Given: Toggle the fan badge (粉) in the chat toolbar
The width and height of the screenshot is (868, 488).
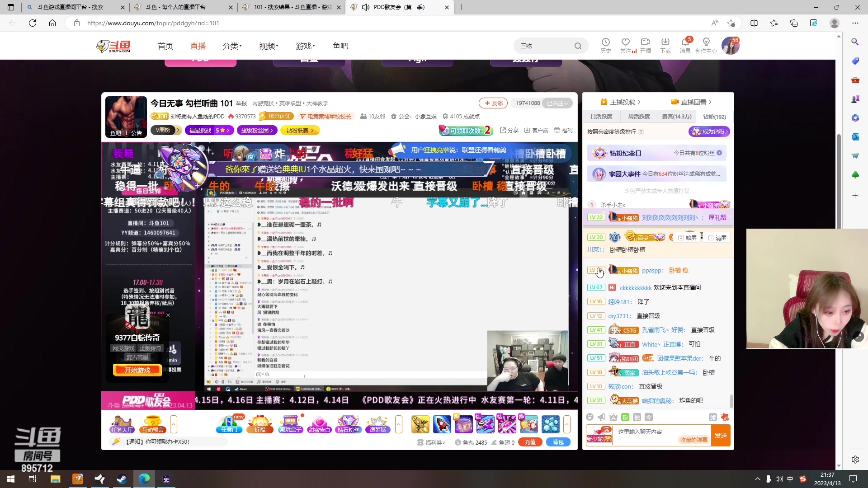Looking at the screenshot, I should click(625, 417).
